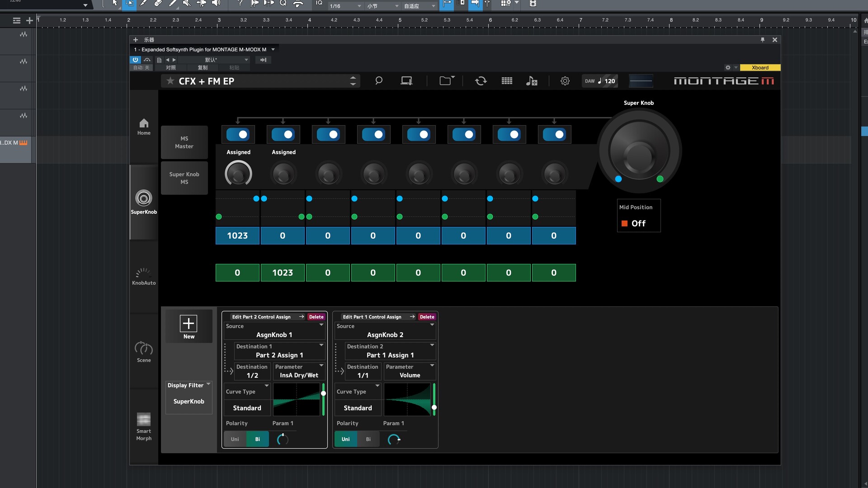Click the Part 1 curve ratio slider handle
868x488 pixels.
point(434,408)
